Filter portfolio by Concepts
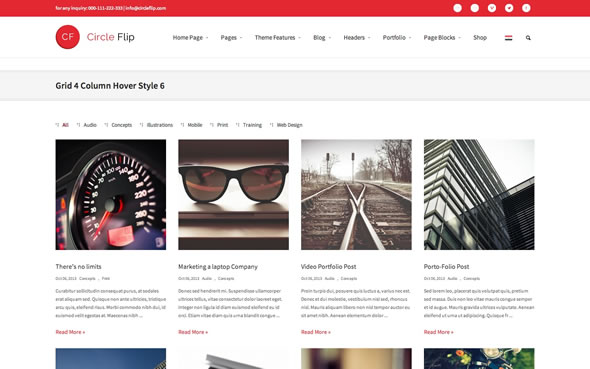The width and height of the screenshot is (590, 369). (x=122, y=125)
